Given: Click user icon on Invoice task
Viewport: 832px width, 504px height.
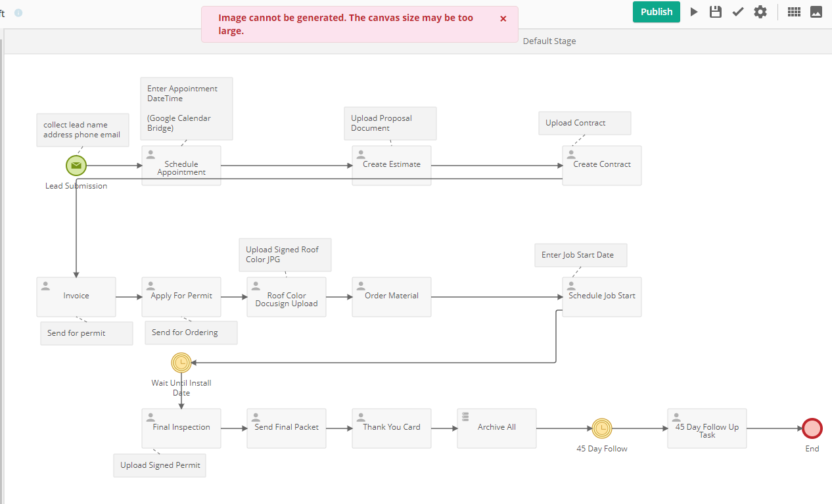Looking at the screenshot, I should [45, 286].
